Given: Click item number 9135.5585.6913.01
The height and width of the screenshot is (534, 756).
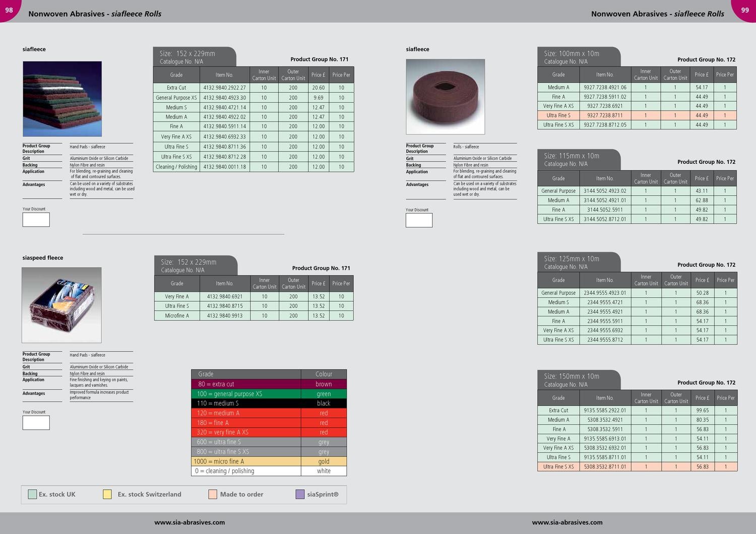Looking at the screenshot, I should [605, 439].
